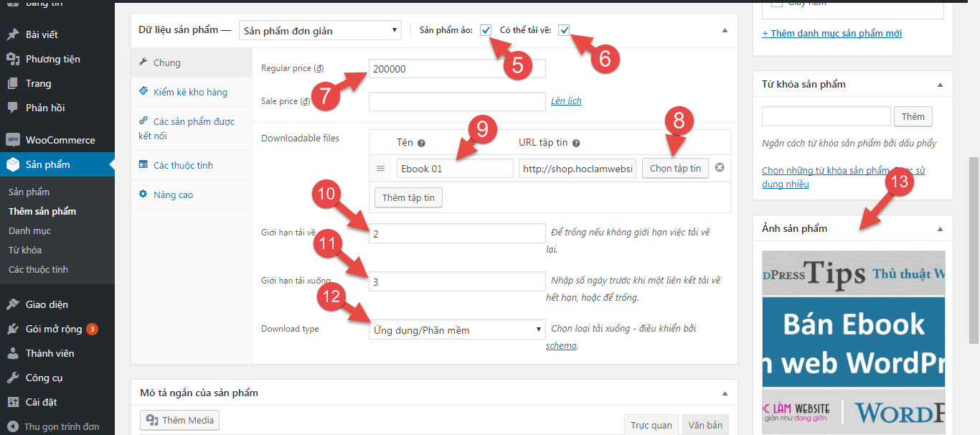Click help icon next to Tên
This screenshot has height=435, width=980.
[x=421, y=143]
